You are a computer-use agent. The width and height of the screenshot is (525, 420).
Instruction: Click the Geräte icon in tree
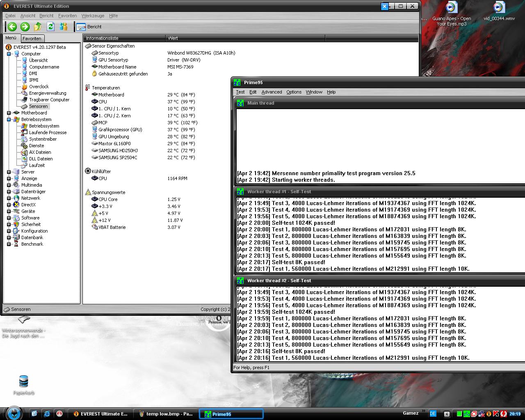click(16, 211)
